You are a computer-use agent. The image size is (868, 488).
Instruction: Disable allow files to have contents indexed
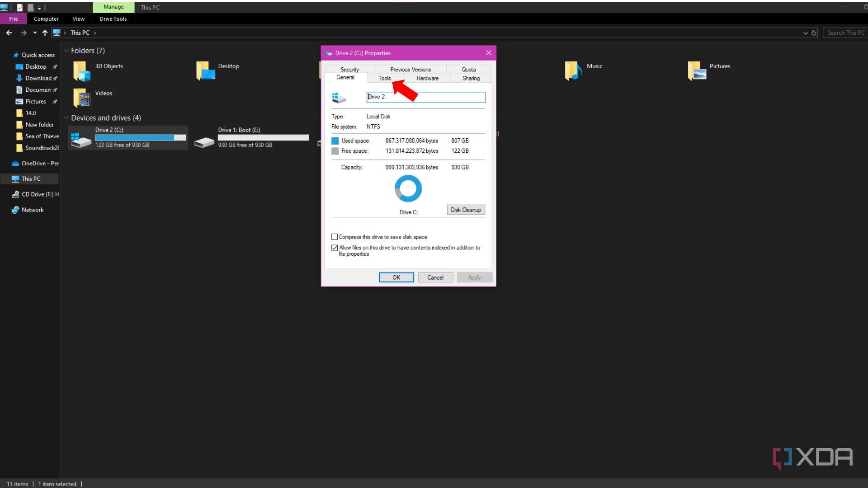click(335, 248)
